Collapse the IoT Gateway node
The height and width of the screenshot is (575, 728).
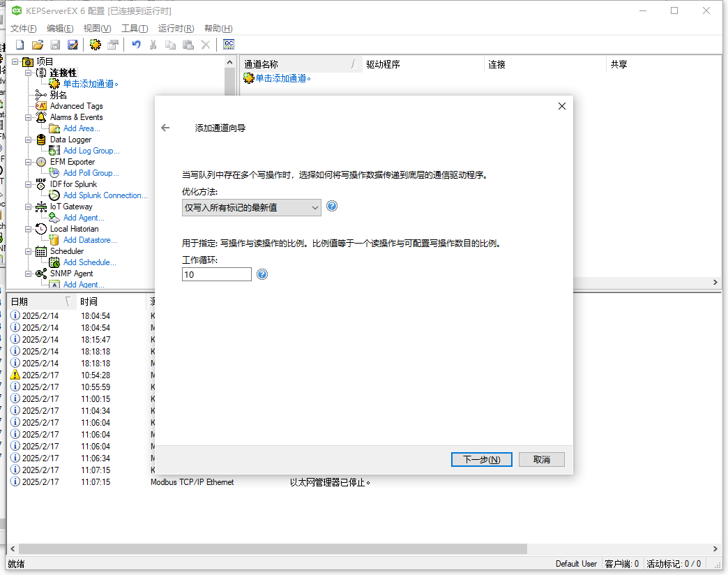29,207
